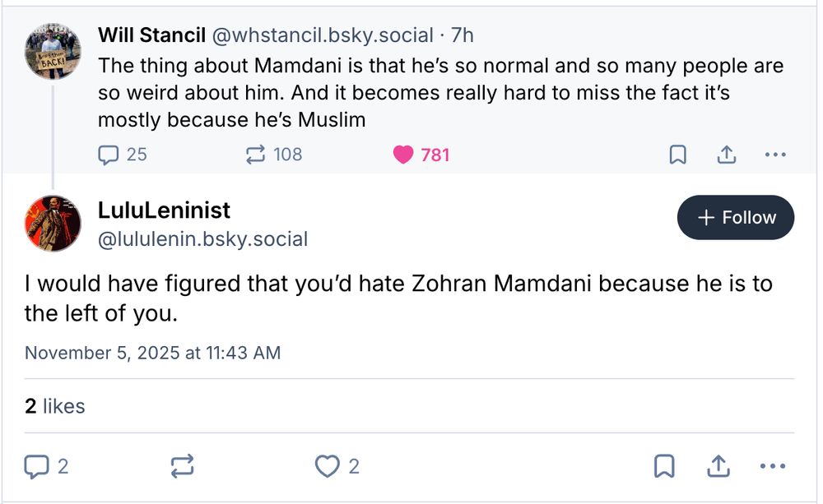Bookmark Will Stancil's post
Screen dimensions: 823x504
(677, 154)
